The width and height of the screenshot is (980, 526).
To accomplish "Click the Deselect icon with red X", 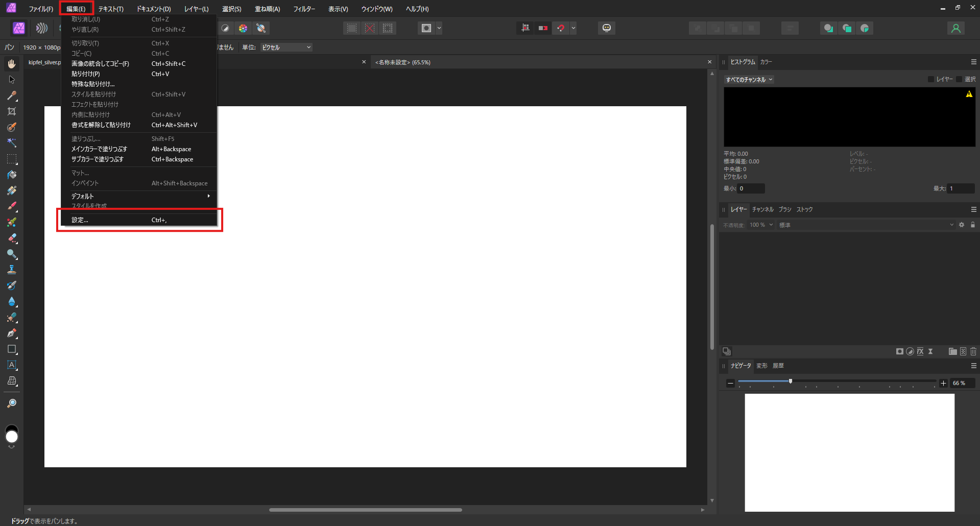I will point(370,28).
